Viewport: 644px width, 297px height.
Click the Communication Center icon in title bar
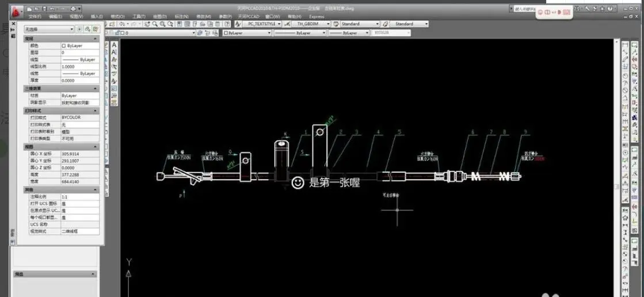[x=595, y=8]
